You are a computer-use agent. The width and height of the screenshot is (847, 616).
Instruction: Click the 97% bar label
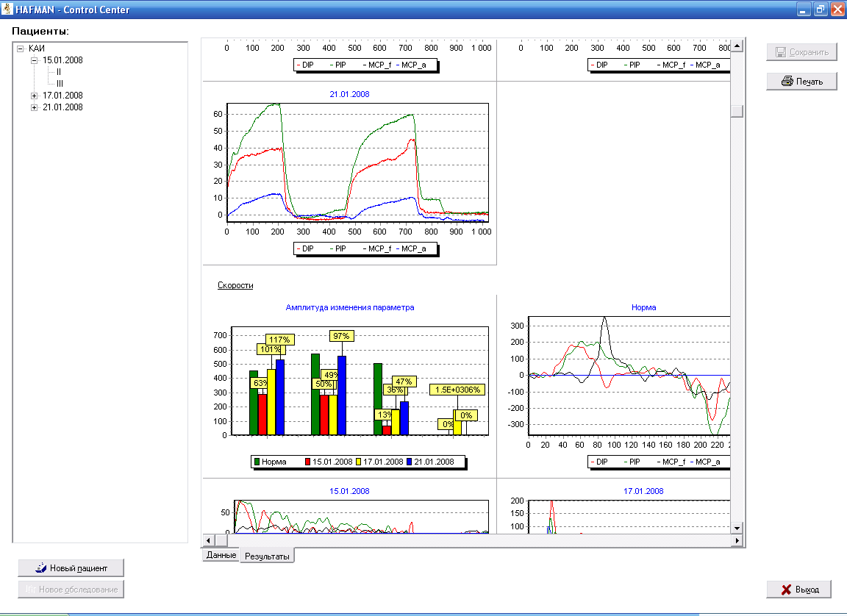coord(341,336)
